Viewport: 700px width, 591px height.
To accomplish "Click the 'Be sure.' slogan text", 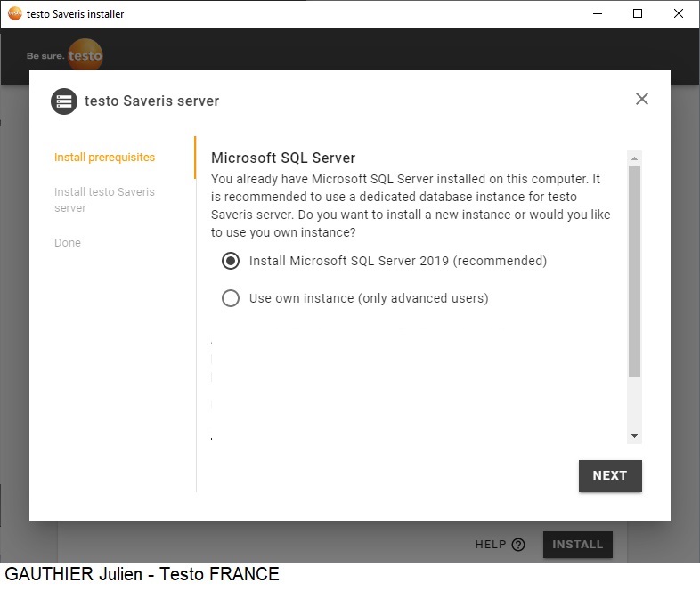I will [45, 56].
